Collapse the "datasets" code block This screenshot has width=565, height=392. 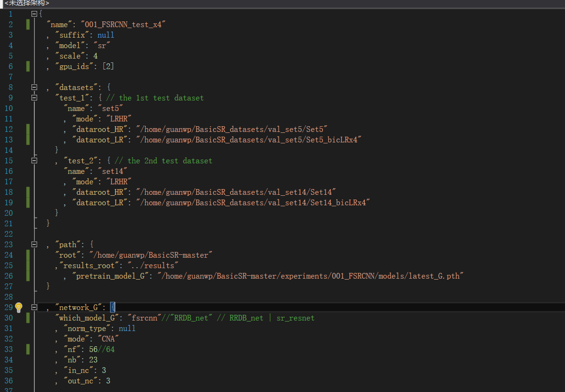(34, 87)
